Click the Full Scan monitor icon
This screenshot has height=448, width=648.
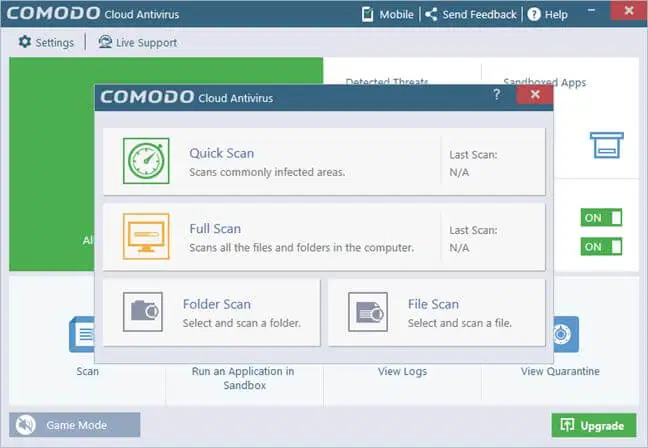pos(146,236)
